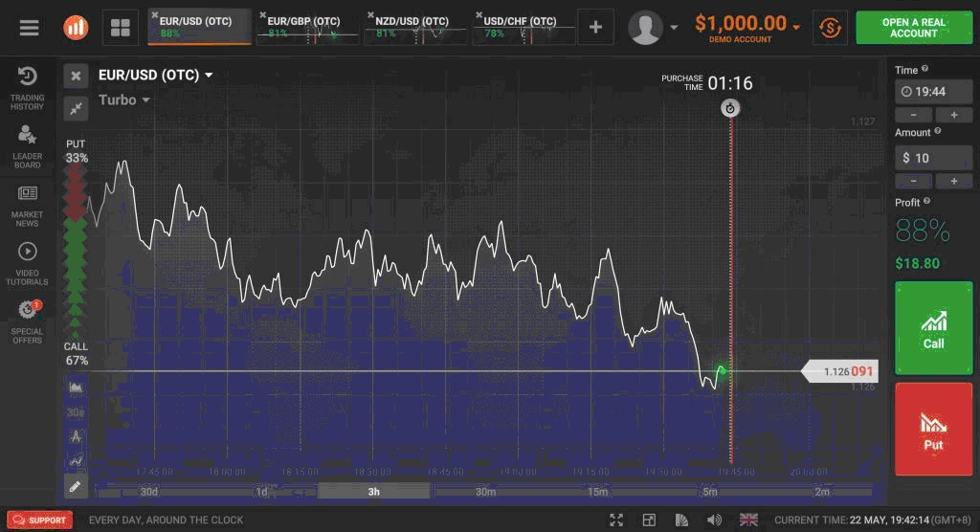Open the hamburger main menu
The height and width of the screenshot is (532, 980).
click(29, 27)
